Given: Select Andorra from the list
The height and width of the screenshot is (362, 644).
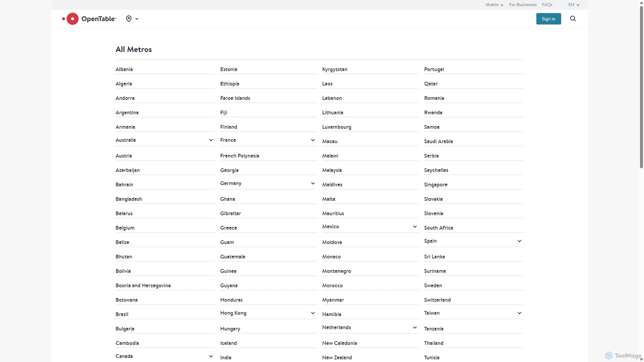Looking at the screenshot, I should 125,99.
